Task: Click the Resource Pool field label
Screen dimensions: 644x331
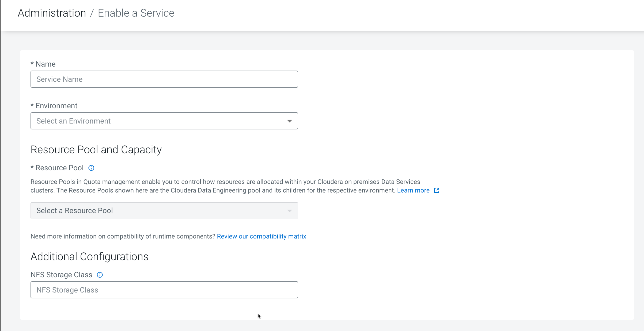Action: point(59,168)
